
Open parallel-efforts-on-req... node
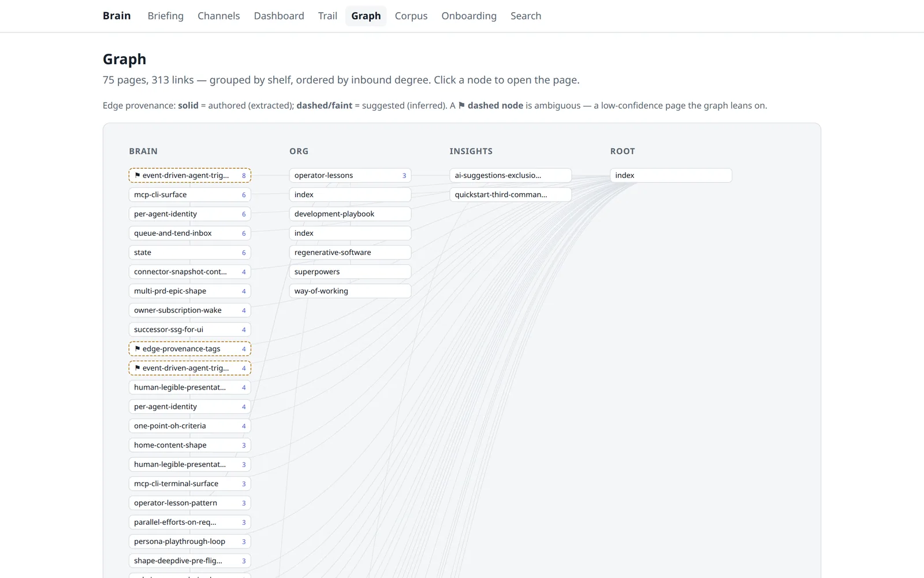190,522
